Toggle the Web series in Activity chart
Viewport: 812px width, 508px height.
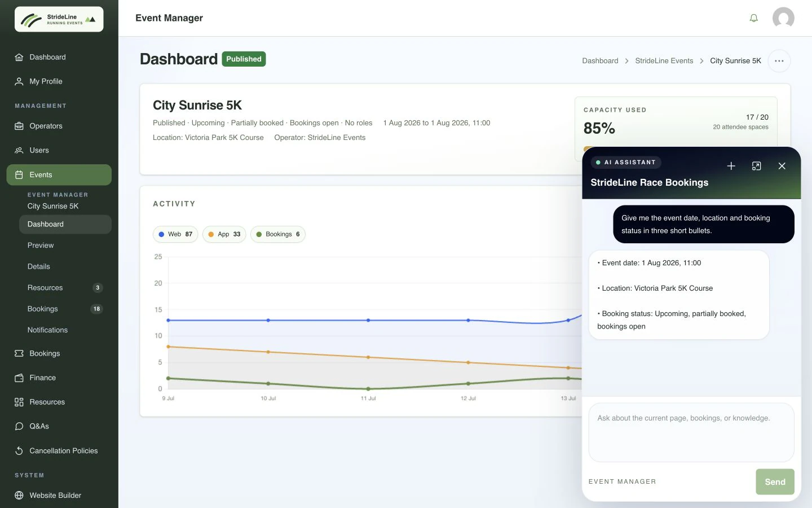tap(175, 234)
